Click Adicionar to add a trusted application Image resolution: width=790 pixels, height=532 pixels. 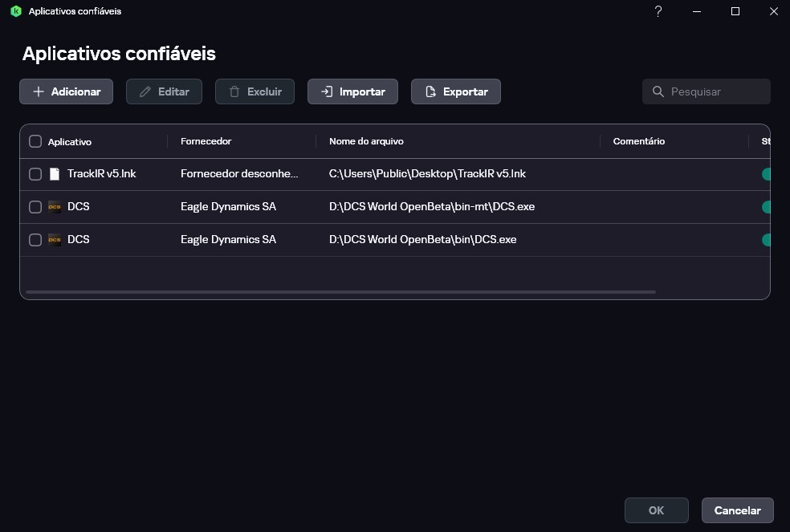click(x=66, y=91)
